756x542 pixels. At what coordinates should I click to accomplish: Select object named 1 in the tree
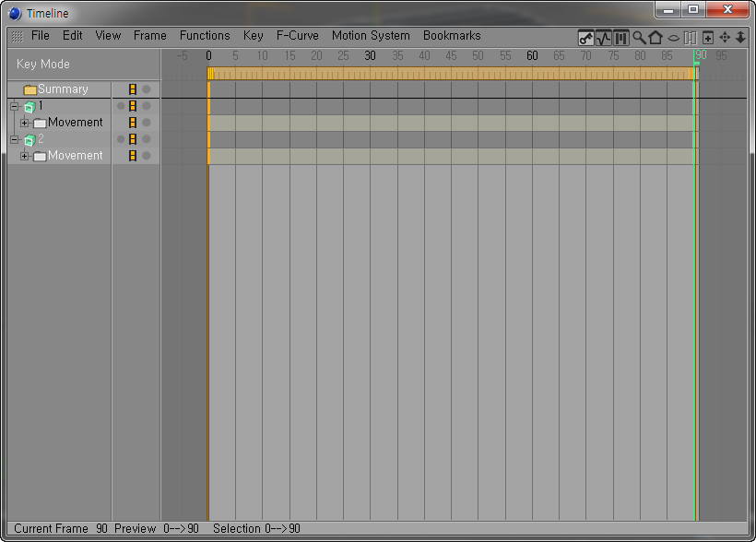tap(41, 106)
